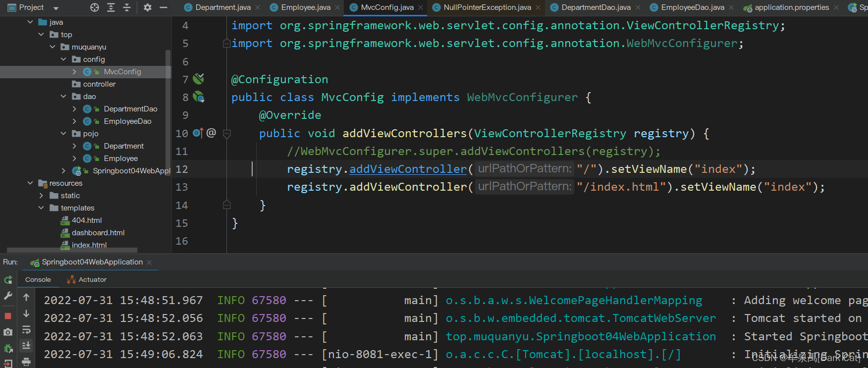Rerun the application
The height and width of the screenshot is (368, 868).
click(8, 280)
